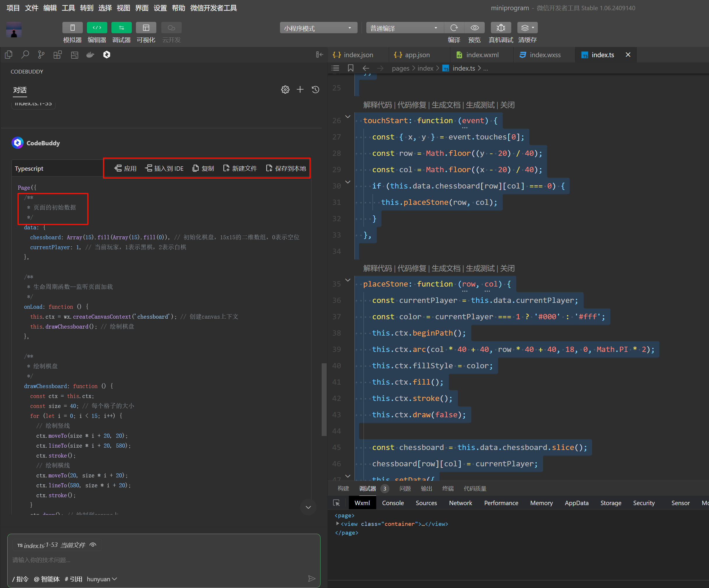Expand the hunyuan model selector

(x=101, y=579)
